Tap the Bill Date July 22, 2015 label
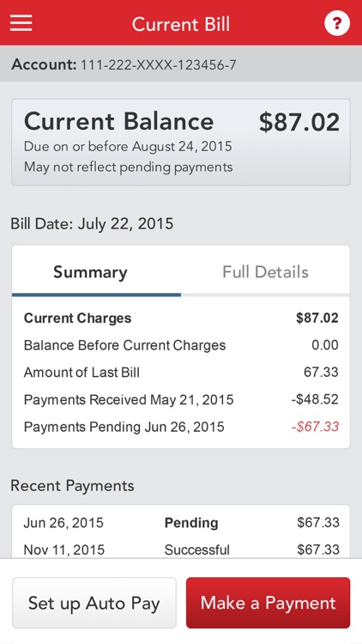The image size is (362, 644). pos(92,224)
